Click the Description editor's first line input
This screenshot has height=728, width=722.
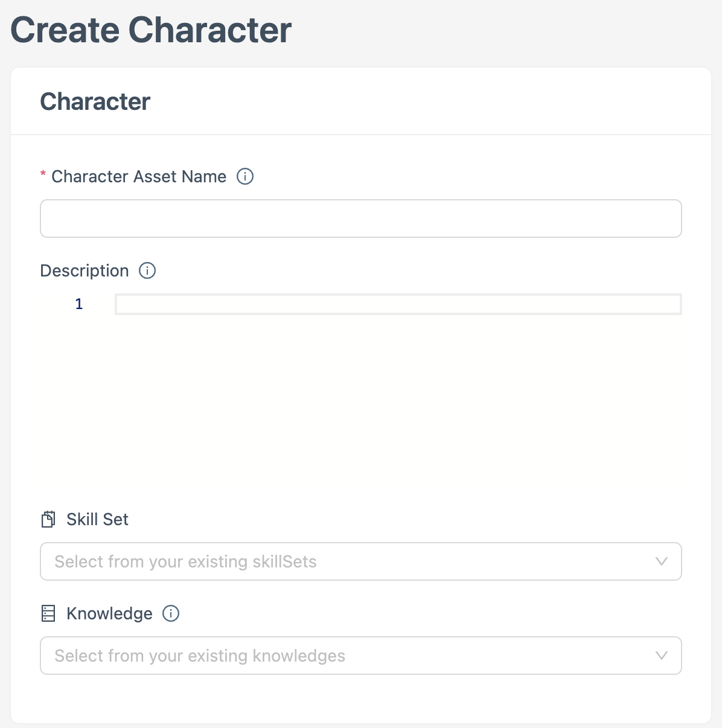(397, 304)
